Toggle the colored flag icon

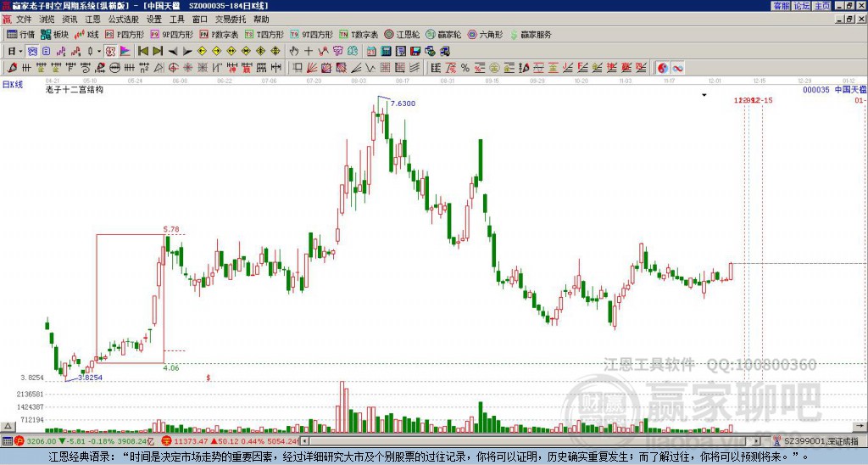pos(125,52)
